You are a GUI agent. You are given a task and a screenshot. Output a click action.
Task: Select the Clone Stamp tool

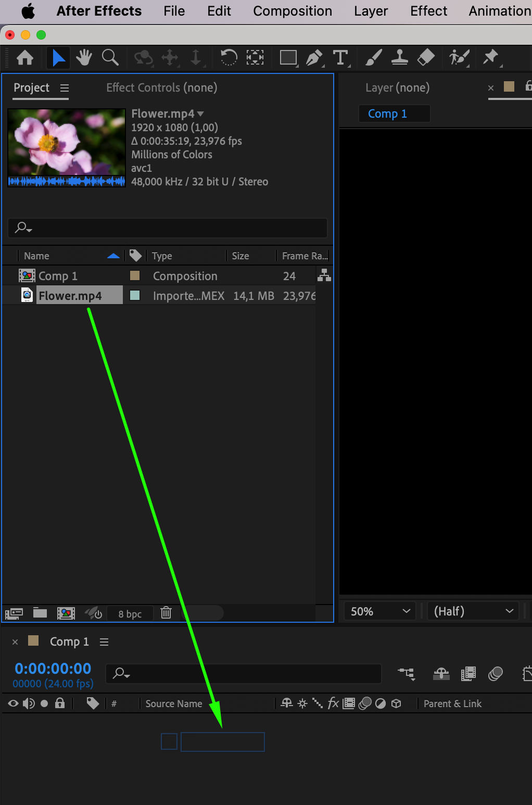[x=400, y=57]
